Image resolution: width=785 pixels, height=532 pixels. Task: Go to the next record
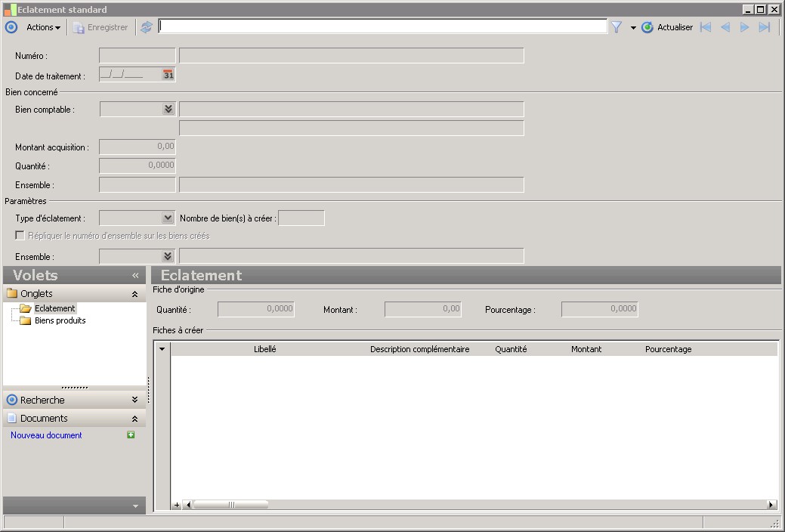tap(744, 27)
